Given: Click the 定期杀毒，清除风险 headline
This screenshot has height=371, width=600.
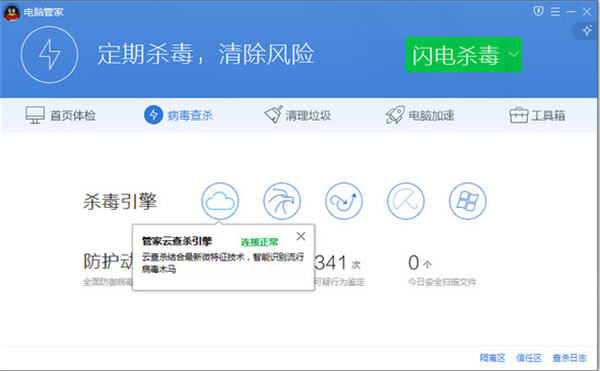Looking at the screenshot, I should point(206,54).
